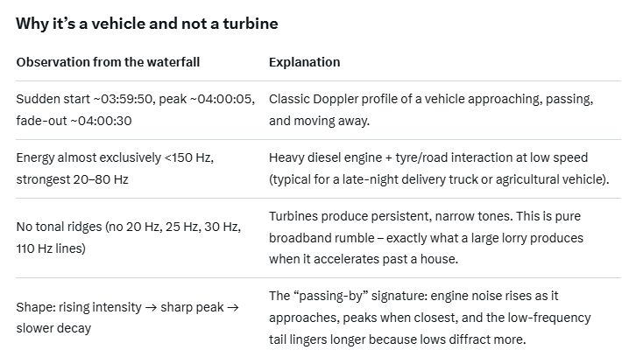Click "Energy almost exclusively <150 Hz" text
622x364 pixels.
(x=115, y=157)
